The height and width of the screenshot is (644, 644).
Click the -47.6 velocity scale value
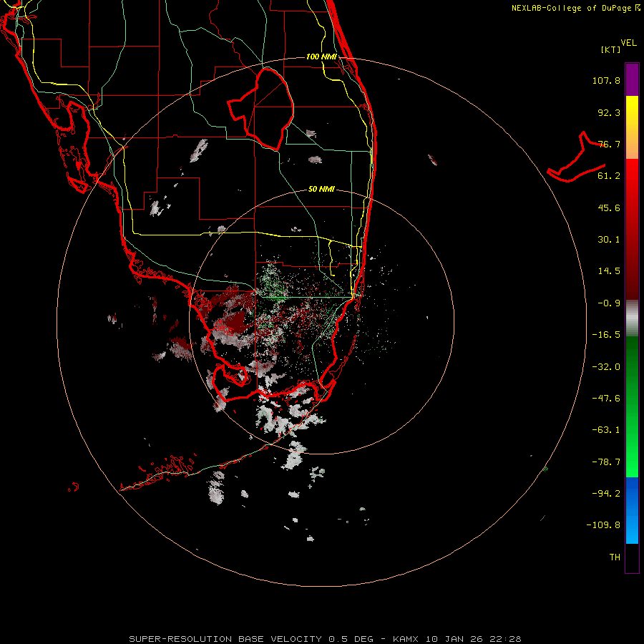click(606, 399)
